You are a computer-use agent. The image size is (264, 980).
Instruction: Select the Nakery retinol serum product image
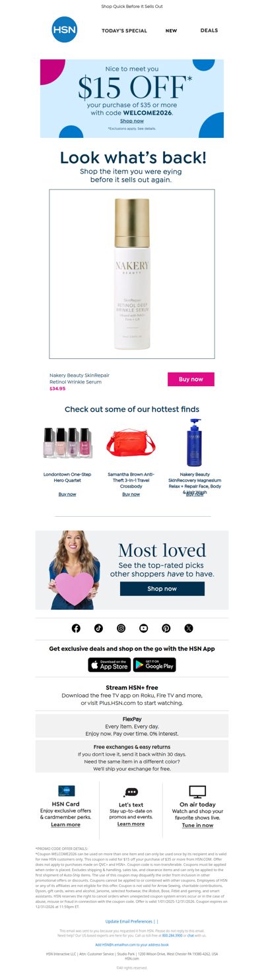(132, 274)
